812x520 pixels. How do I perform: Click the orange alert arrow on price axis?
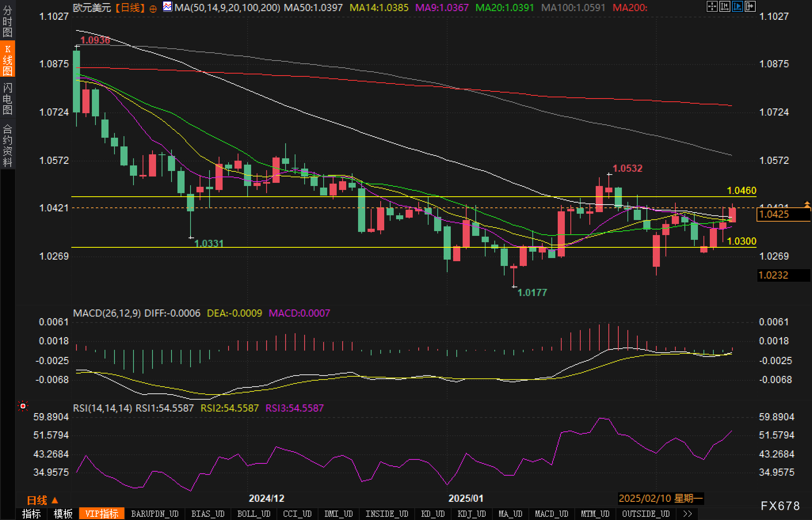point(806,204)
